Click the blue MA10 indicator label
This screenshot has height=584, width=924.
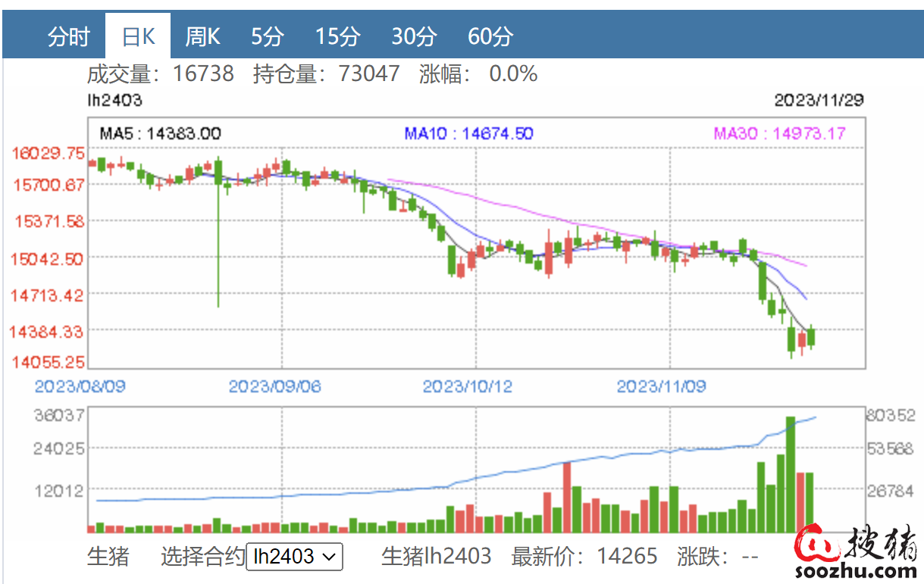[468, 134]
